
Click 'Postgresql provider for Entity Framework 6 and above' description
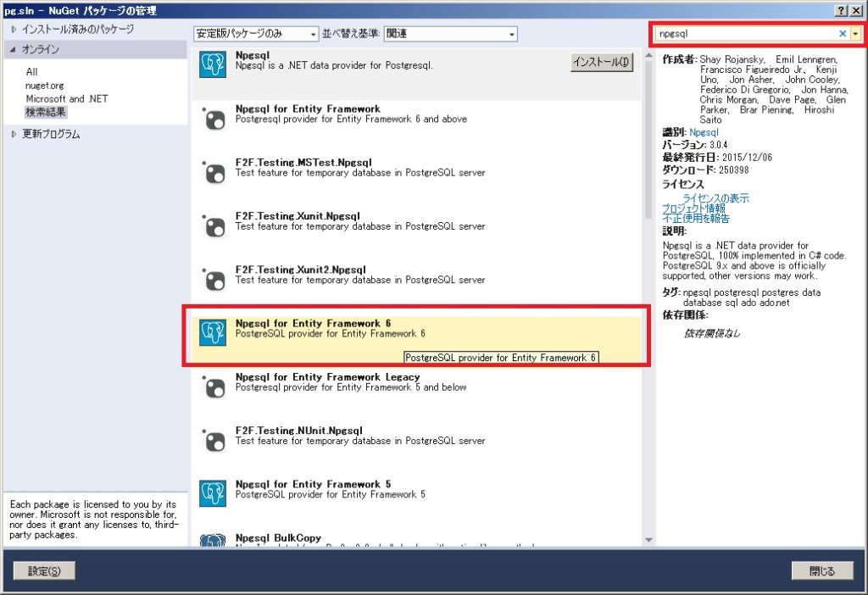tap(351, 119)
